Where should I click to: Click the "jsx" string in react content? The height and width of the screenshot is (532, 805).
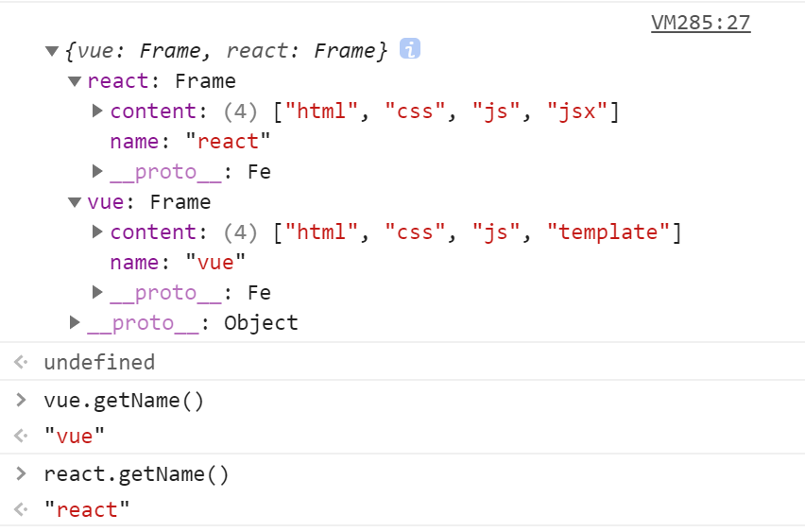click(x=577, y=111)
